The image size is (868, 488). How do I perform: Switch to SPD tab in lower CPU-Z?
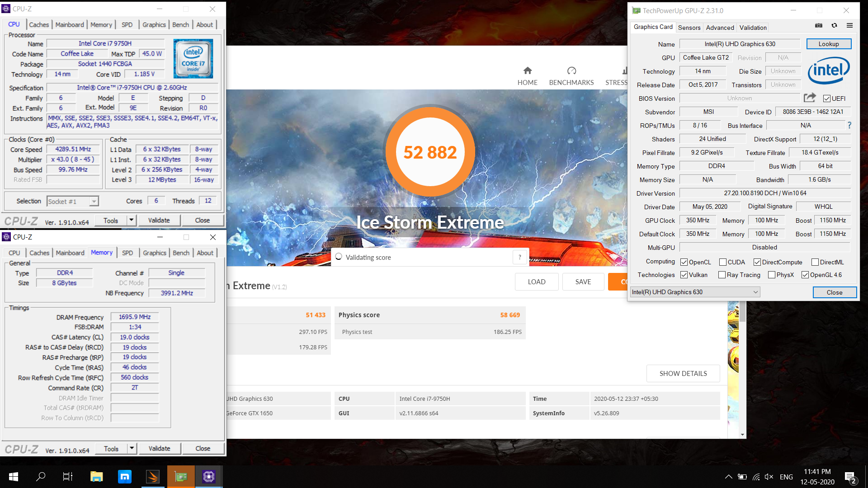pos(127,253)
